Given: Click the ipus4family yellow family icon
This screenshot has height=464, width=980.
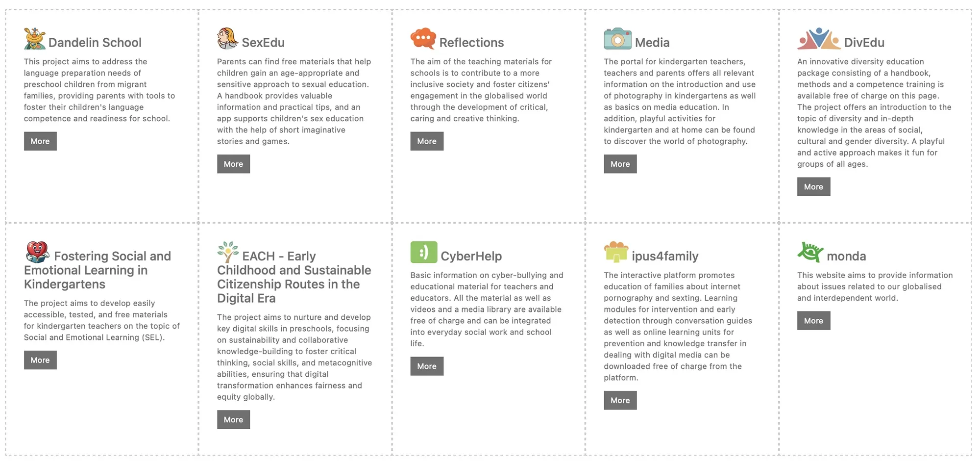Looking at the screenshot, I should tap(616, 252).
